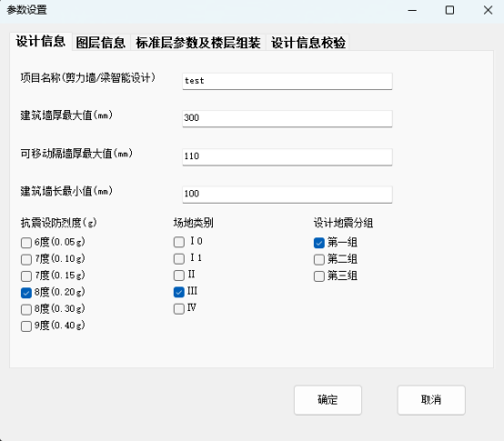Select the 第二组 checkbox
The width and height of the screenshot is (504, 441).
318,259
